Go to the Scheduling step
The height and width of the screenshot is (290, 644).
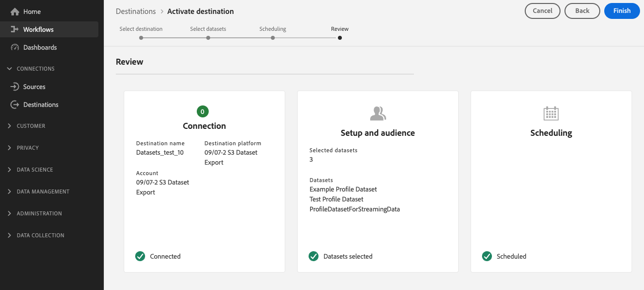[273, 37]
